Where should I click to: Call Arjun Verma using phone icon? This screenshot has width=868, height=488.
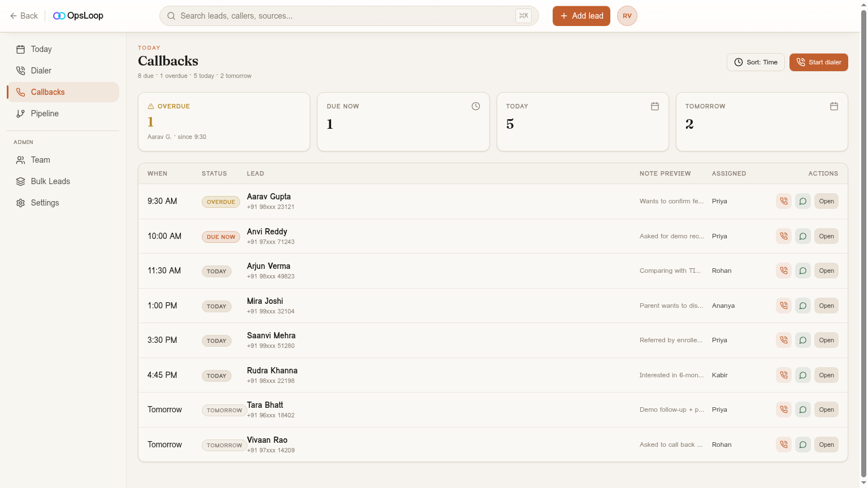point(783,271)
